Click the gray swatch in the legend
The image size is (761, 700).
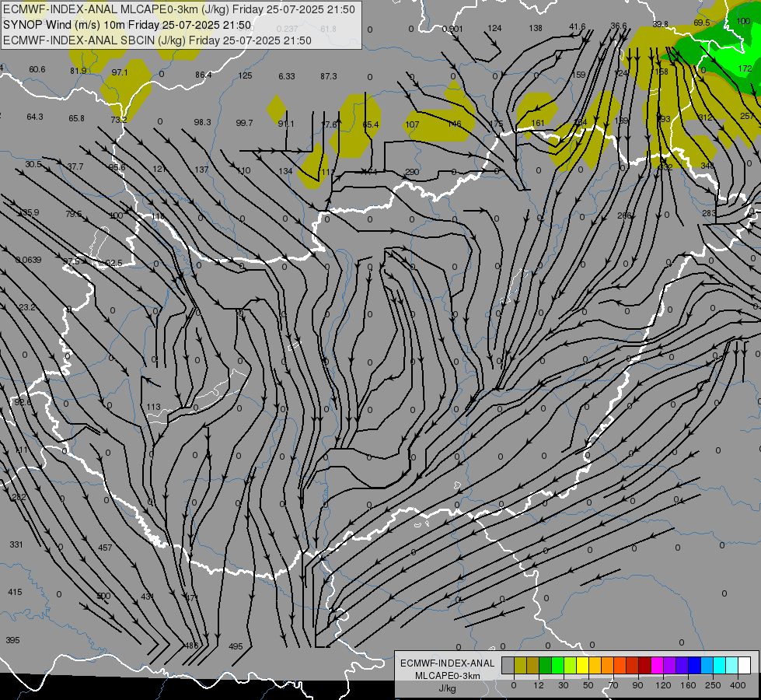(x=508, y=665)
